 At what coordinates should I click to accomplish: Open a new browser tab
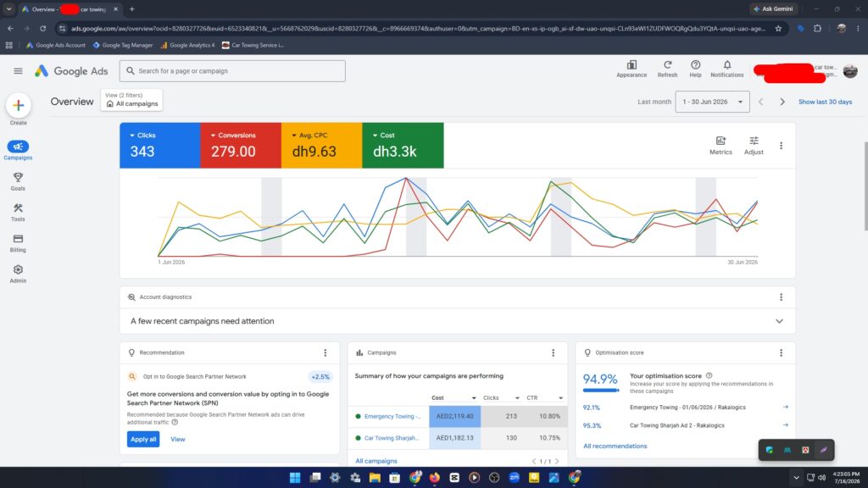point(131,8)
